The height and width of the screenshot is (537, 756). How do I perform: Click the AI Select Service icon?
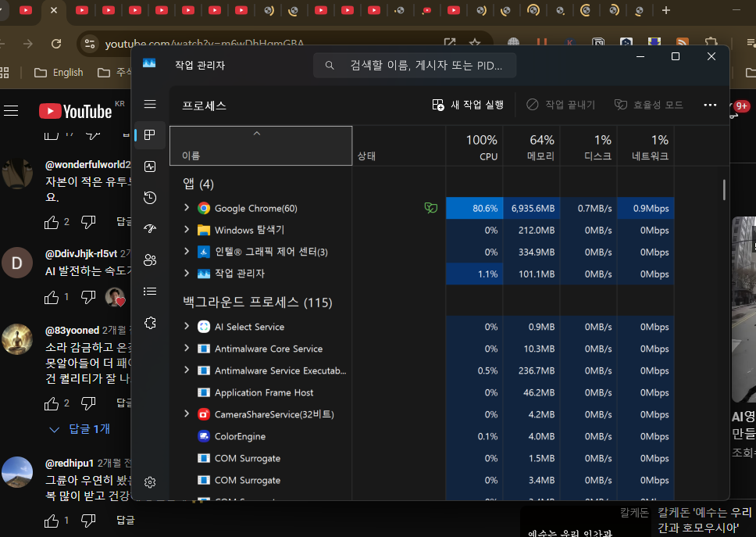point(204,327)
